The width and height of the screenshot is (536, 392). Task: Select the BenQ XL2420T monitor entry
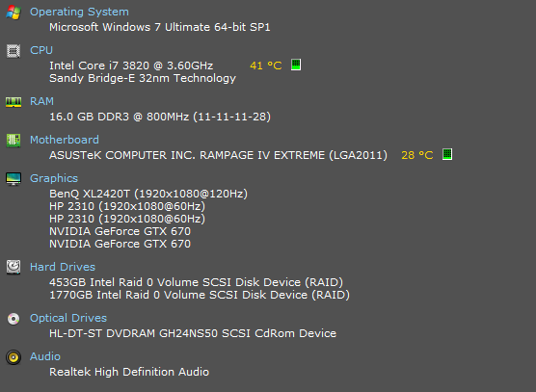click(148, 194)
